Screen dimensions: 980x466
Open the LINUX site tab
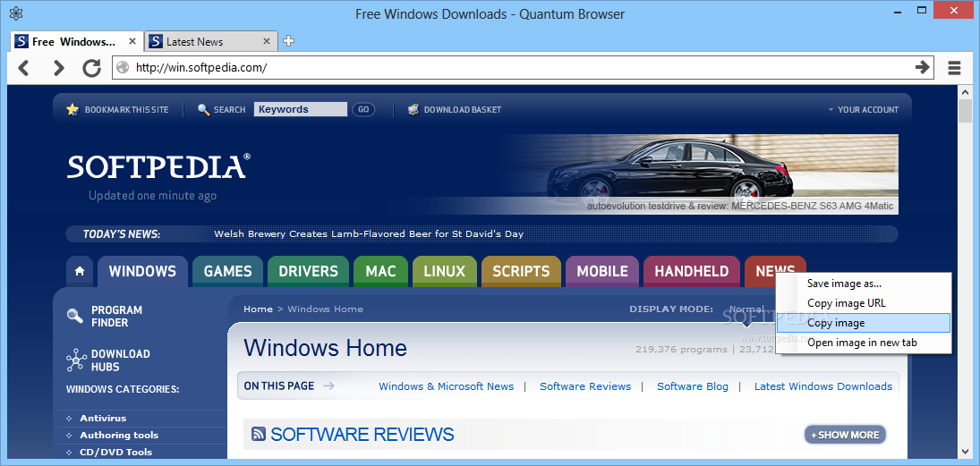[445, 271]
